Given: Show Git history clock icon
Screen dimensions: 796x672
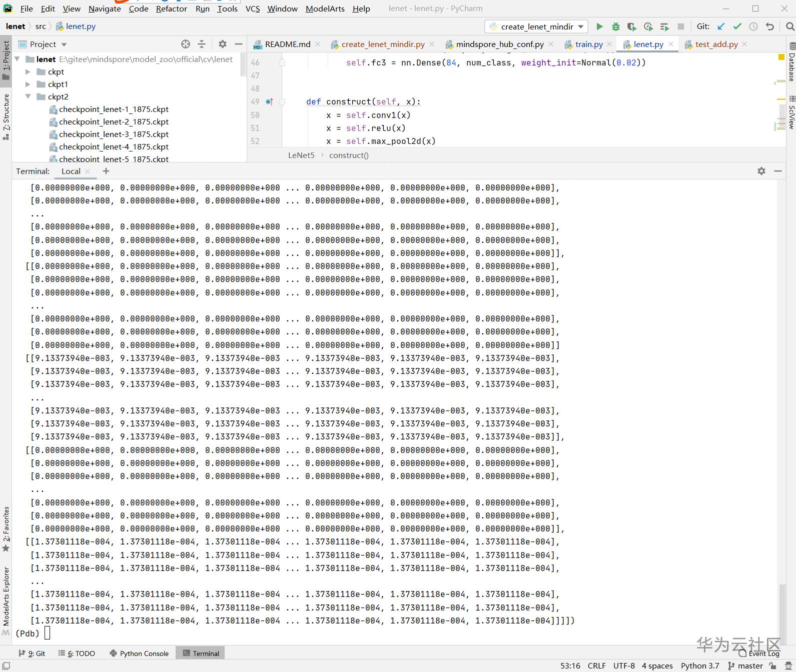Looking at the screenshot, I should 753,26.
